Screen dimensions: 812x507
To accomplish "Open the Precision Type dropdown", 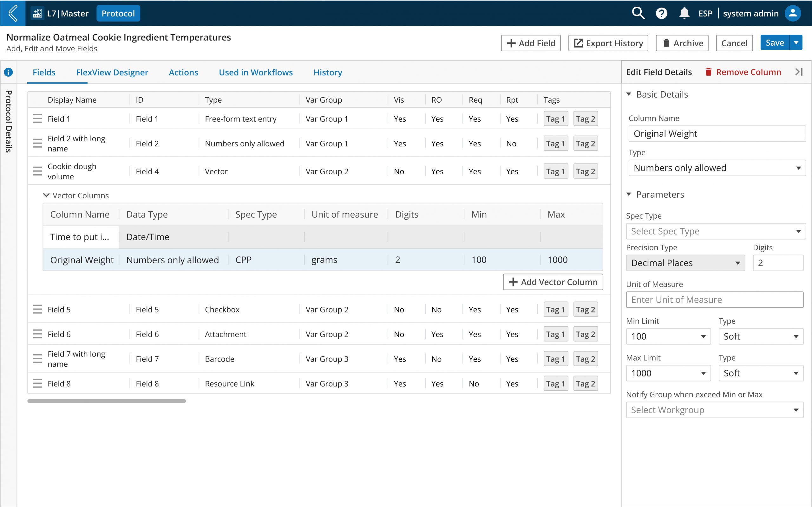I will click(685, 263).
